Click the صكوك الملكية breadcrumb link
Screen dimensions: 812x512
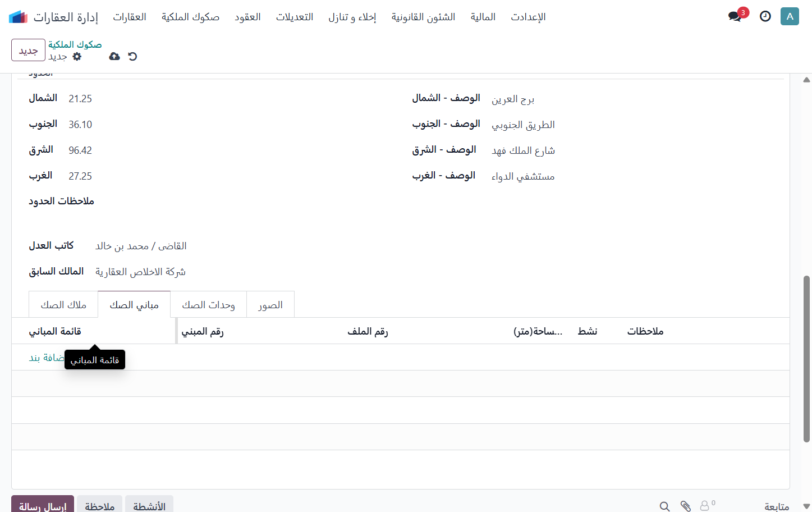(x=75, y=44)
